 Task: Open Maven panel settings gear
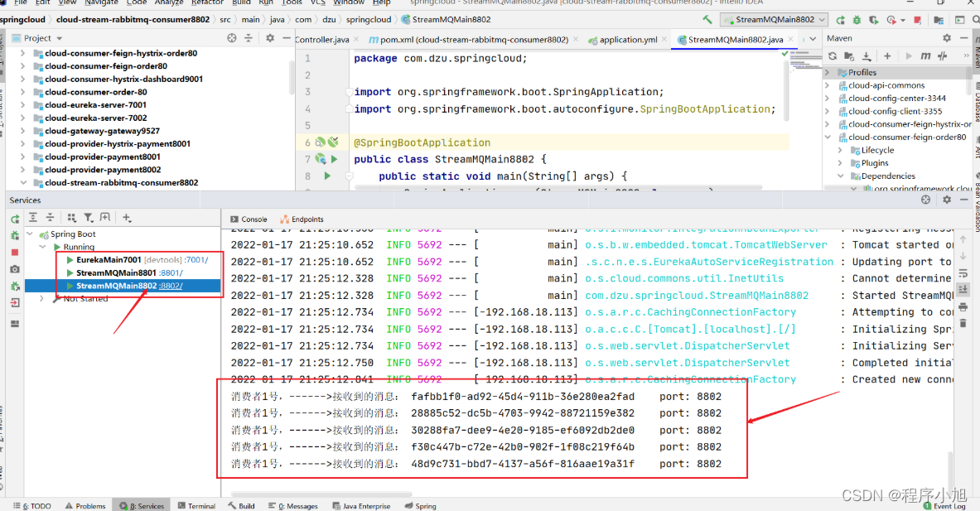947,38
